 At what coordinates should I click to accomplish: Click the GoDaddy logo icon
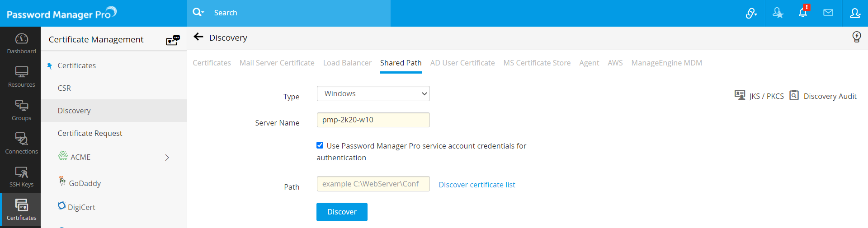click(x=62, y=181)
